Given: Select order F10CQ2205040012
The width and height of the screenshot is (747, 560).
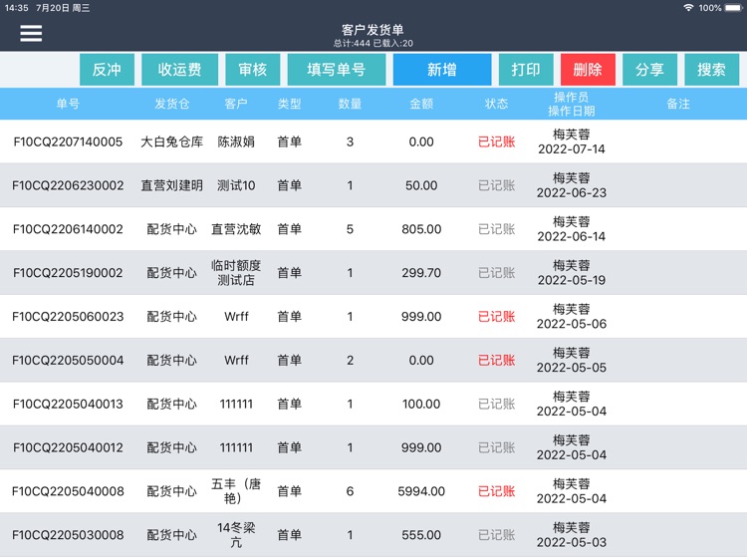Looking at the screenshot, I should point(68,447).
